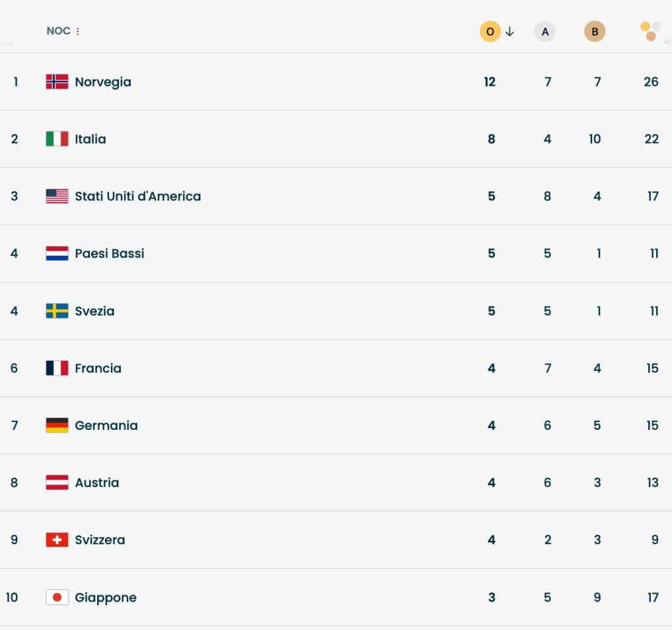Click the Switzerland flag icon
The image size is (672, 630).
point(57,539)
